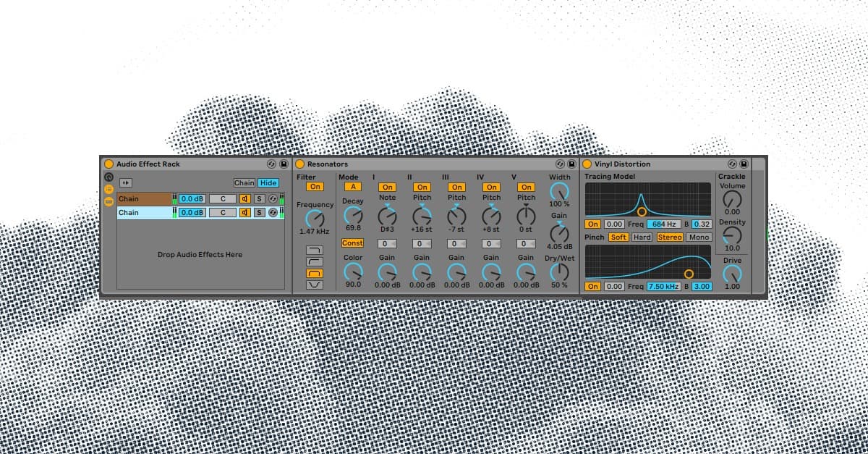The width and height of the screenshot is (868, 454).
Task: Hot-swap the first chain
Action: [x=273, y=198]
